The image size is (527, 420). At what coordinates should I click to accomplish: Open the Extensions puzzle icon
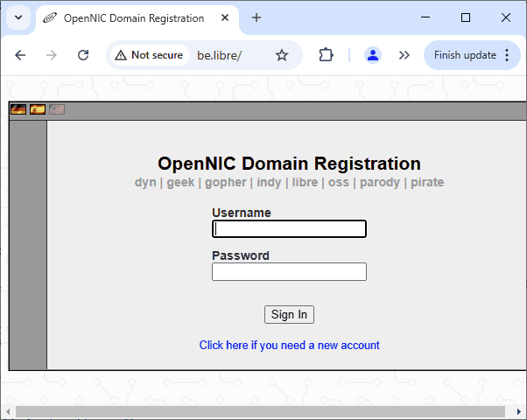[x=326, y=55]
